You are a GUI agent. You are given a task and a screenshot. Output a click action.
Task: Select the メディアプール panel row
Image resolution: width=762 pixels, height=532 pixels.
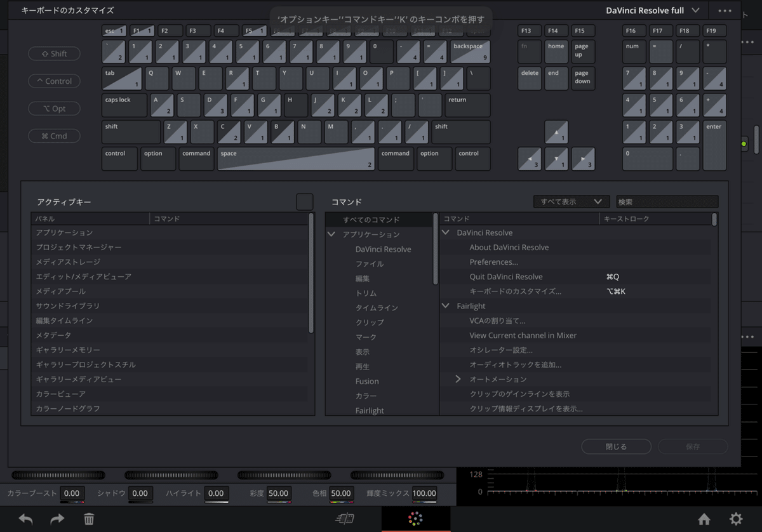click(x=170, y=291)
